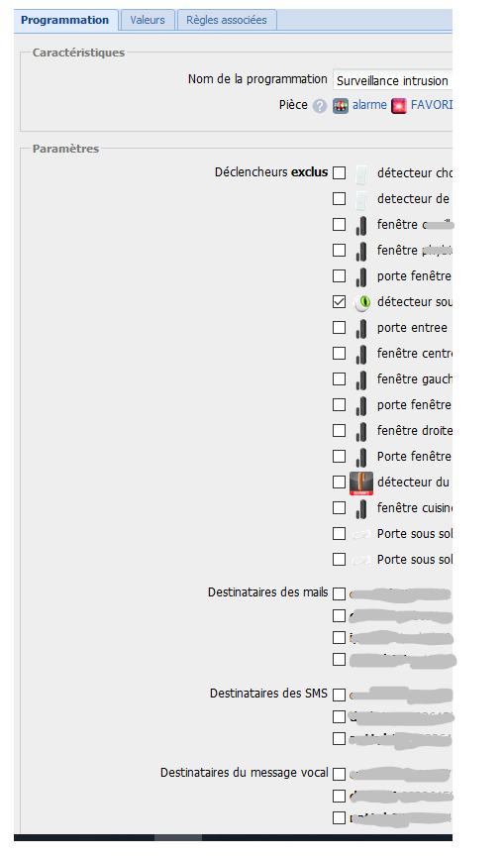This screenshot has height=858, width=504.
Task: Click the sensor icon beside porte entree
Action: tap(361, 328)
